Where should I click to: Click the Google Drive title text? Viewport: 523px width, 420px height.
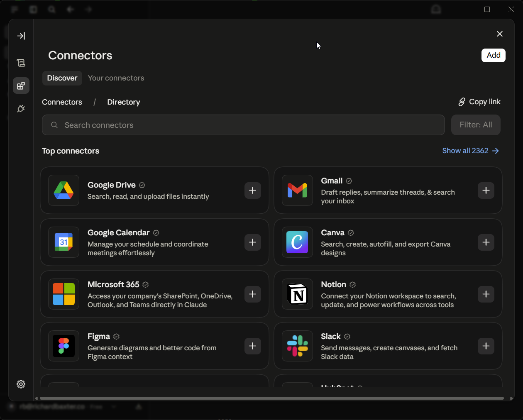point(111,185)
